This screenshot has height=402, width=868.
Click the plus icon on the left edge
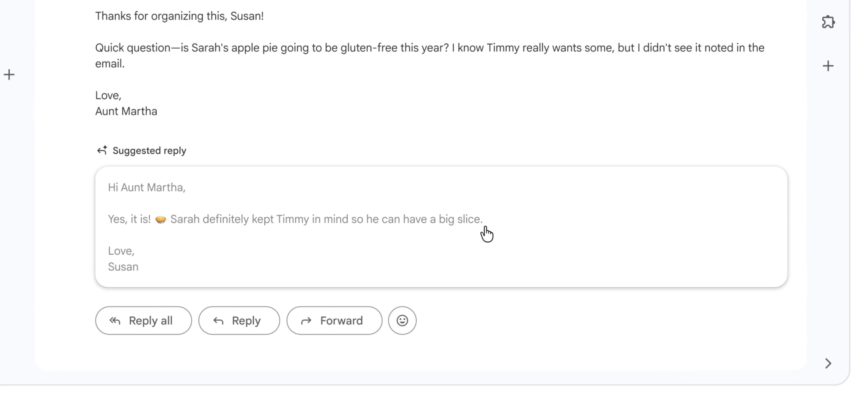pos(9,75)
